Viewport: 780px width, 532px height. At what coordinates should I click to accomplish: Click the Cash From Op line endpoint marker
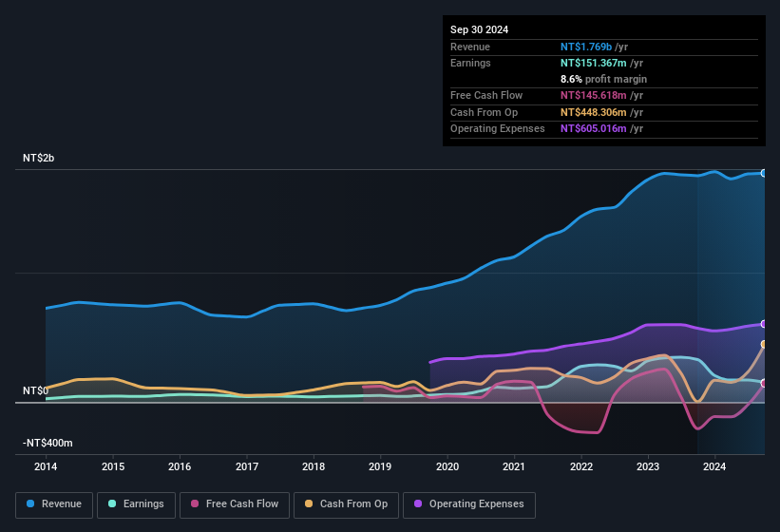coord(764,344)
